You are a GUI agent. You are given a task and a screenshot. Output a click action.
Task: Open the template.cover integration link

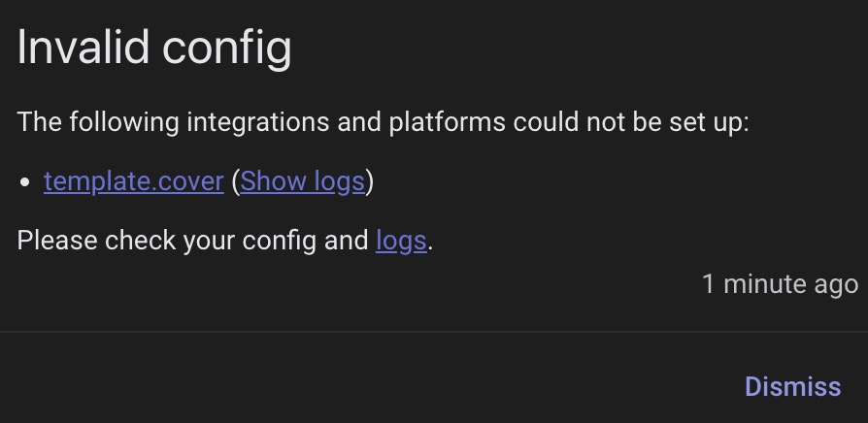click(x=134, y=181)
